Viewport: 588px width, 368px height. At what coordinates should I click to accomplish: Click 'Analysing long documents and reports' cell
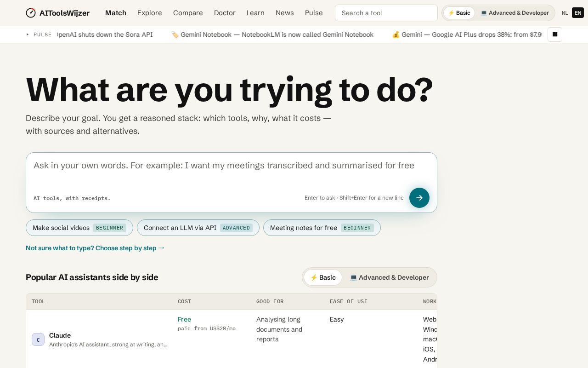[279, 329]
